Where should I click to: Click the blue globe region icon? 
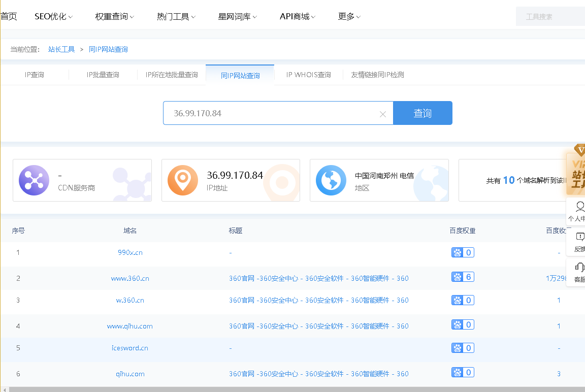pos(331,180)
